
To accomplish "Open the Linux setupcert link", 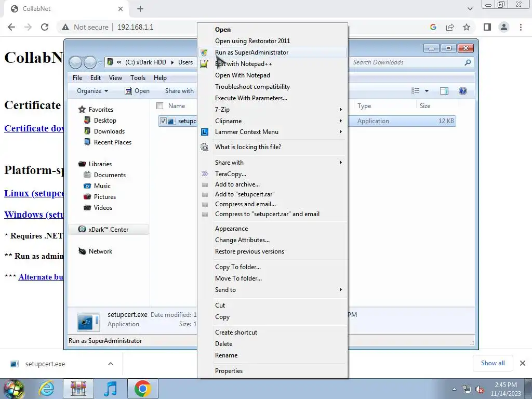I will (34, 193).
